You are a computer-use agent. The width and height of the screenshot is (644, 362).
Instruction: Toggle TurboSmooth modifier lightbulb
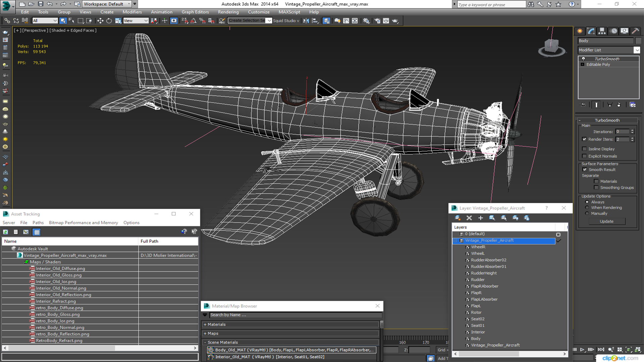[583, 59]
